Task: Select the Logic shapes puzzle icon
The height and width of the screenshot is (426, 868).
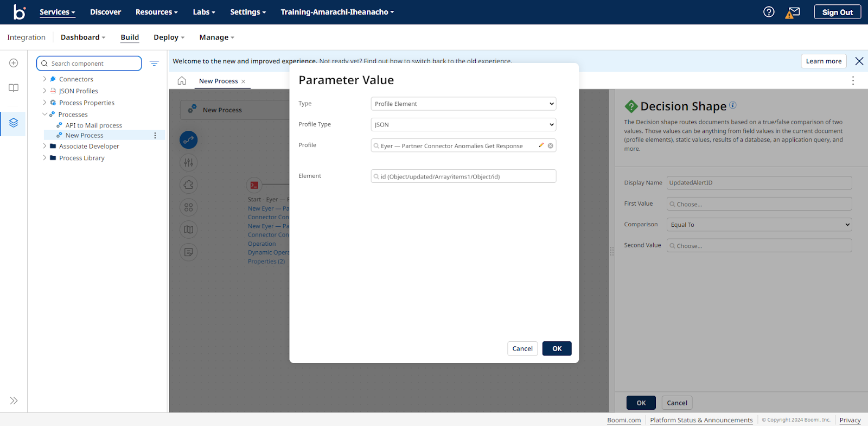Action: click(x=188, y=185)
